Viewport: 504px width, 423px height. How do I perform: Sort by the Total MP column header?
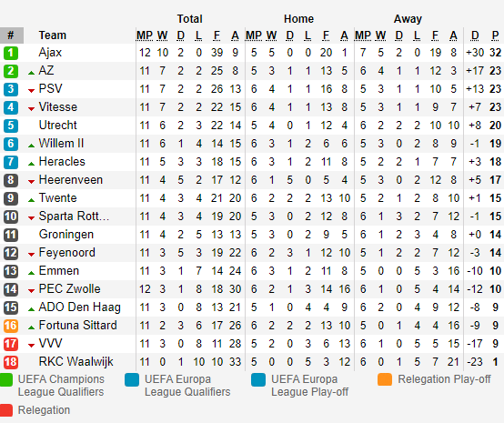145,35
